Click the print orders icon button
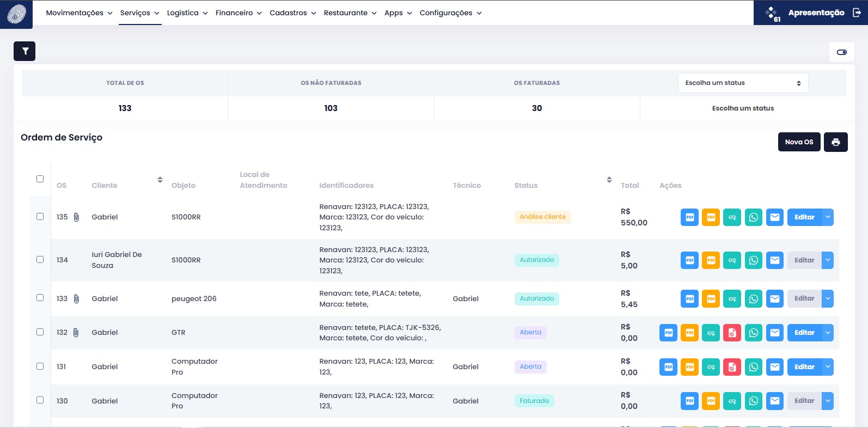Screen dimensions: 868x428 (836, 142)
